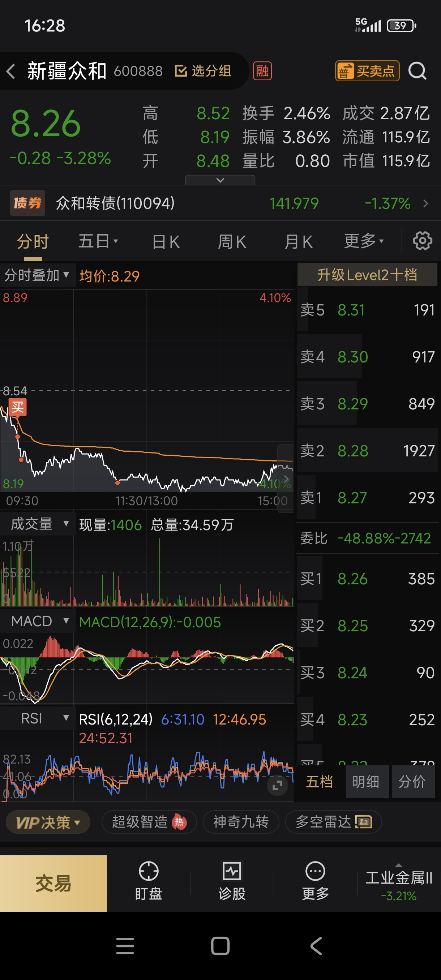The image size is (441, 980).
Task: Tap 卖4 8.30 order row
Action: pos(367,356)
